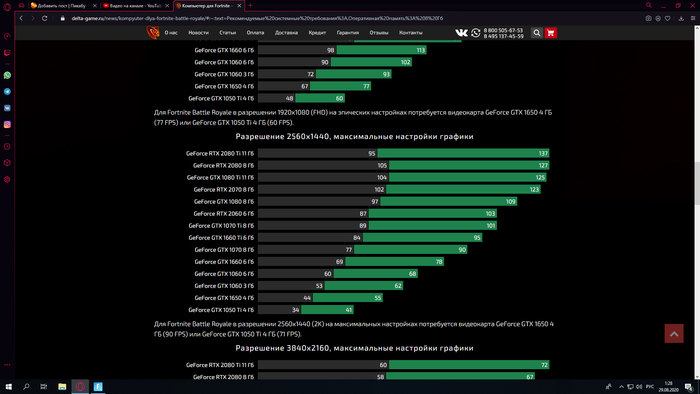Click the Контакты link in header

pos(411,33)
